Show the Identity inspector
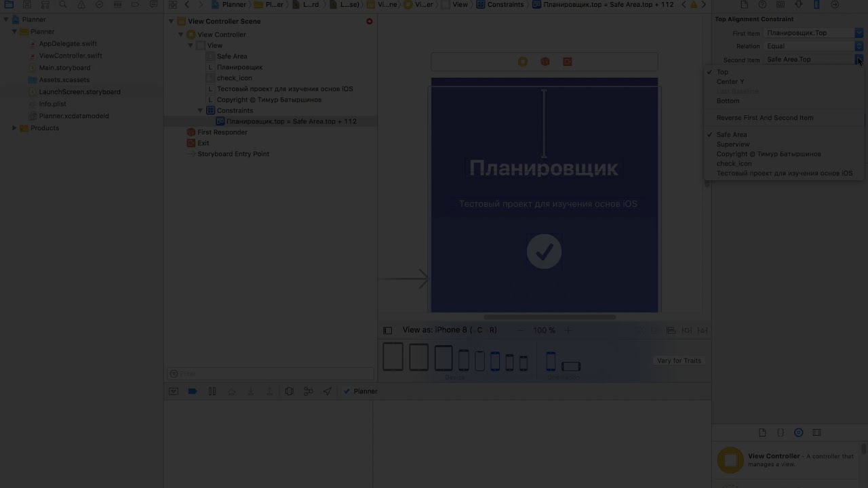Image resolution: width=868 pixels, height=488 pixels. click(781, 5)
